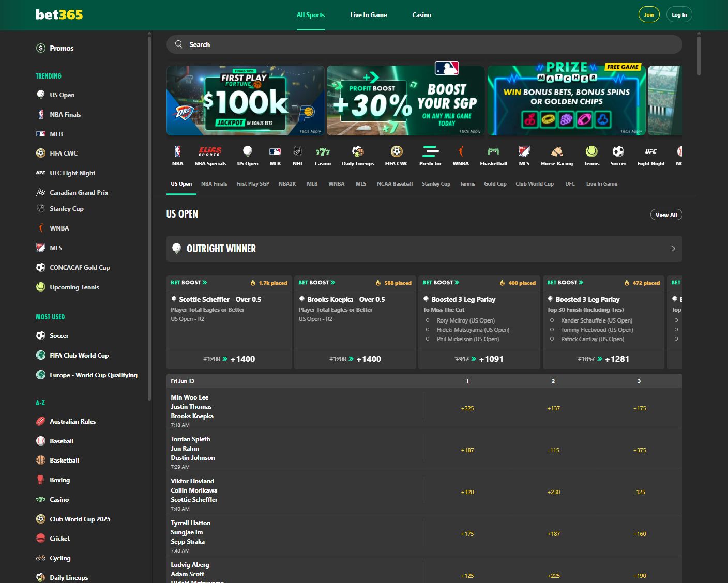The image size is (728, 583).
Task: Select the Predictor icon
Action: click(x=431, y=155)
